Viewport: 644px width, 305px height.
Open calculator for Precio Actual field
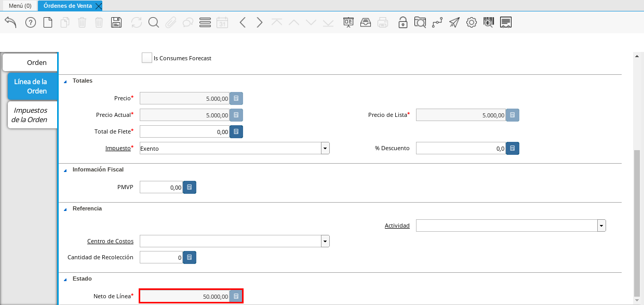pyautogui.click(x=236, y=115)
